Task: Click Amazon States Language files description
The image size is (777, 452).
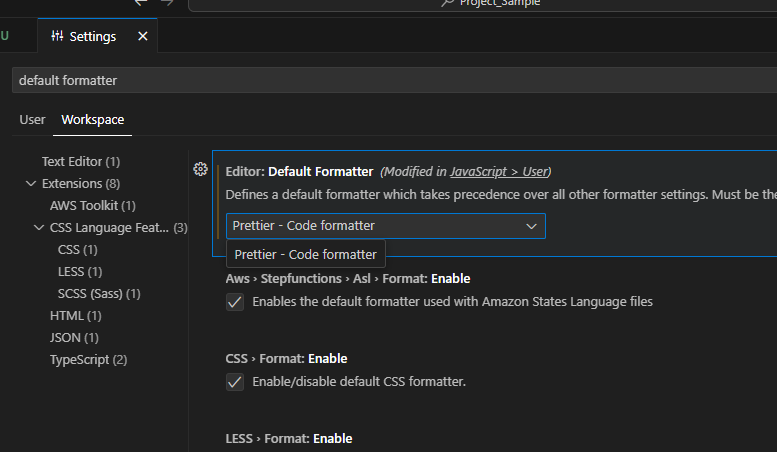Action: (x=452, y=301)
